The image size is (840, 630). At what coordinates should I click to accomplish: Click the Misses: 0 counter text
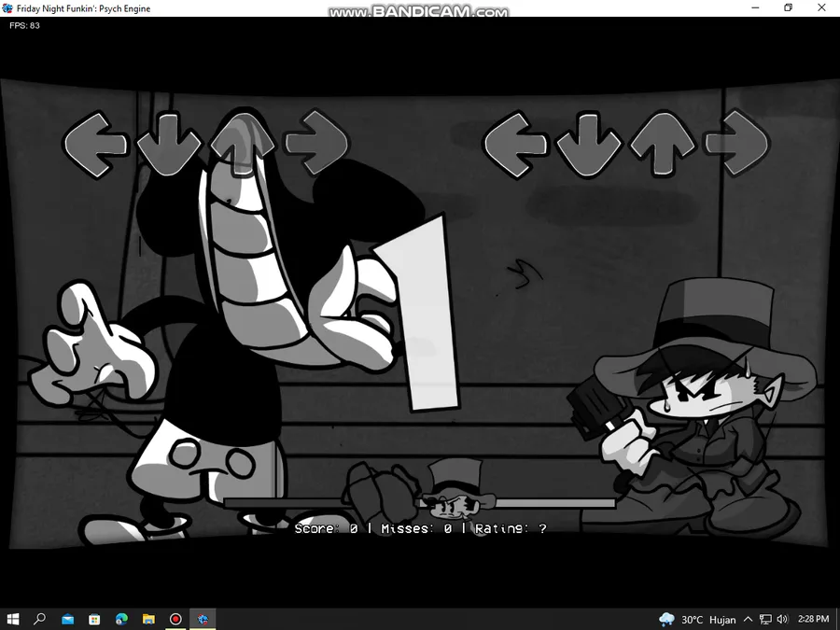tap(416, 529)
